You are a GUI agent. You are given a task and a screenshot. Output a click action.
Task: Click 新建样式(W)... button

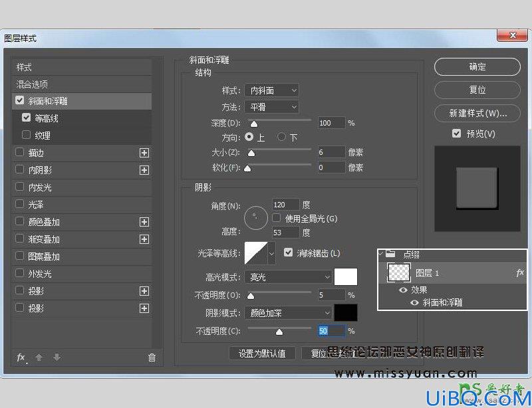coord(477,113)
